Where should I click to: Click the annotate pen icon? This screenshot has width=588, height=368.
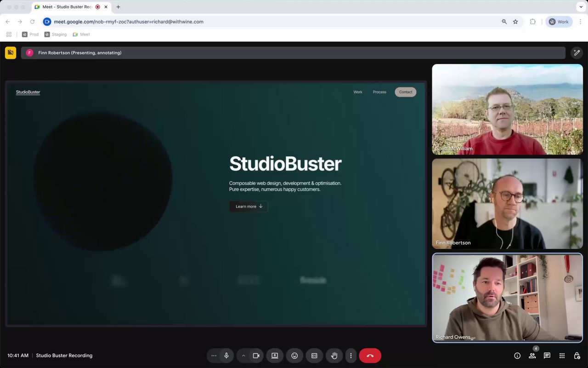coord(577,53)
